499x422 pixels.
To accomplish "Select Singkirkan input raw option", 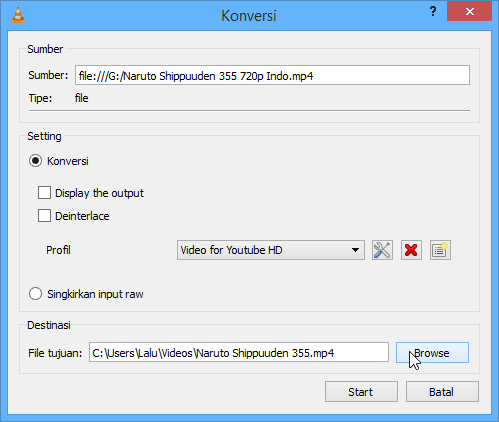I will pyautogui.click(x=35, y=294).
